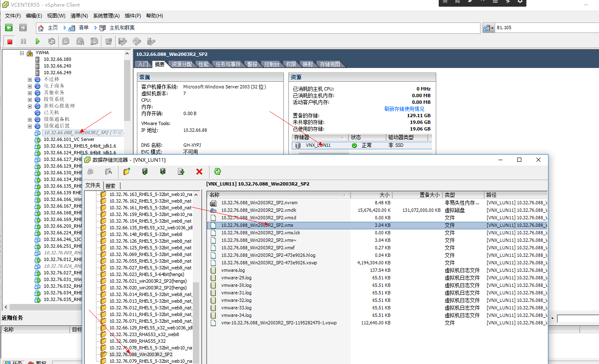
Task: Sort files by the 大小 column
Action: coord(372,195)
